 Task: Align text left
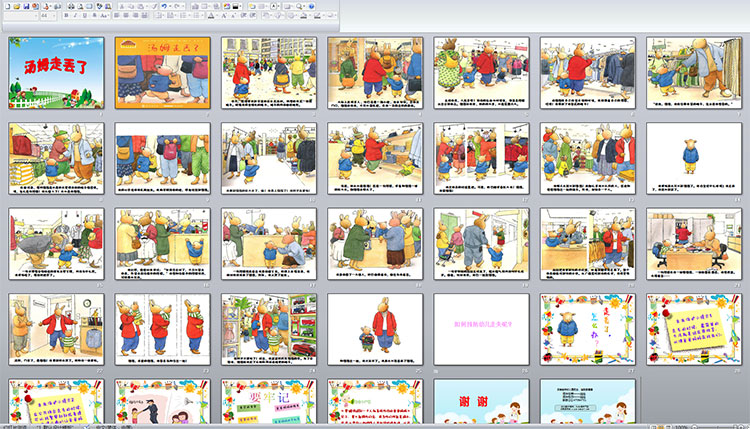click(116, 16)
